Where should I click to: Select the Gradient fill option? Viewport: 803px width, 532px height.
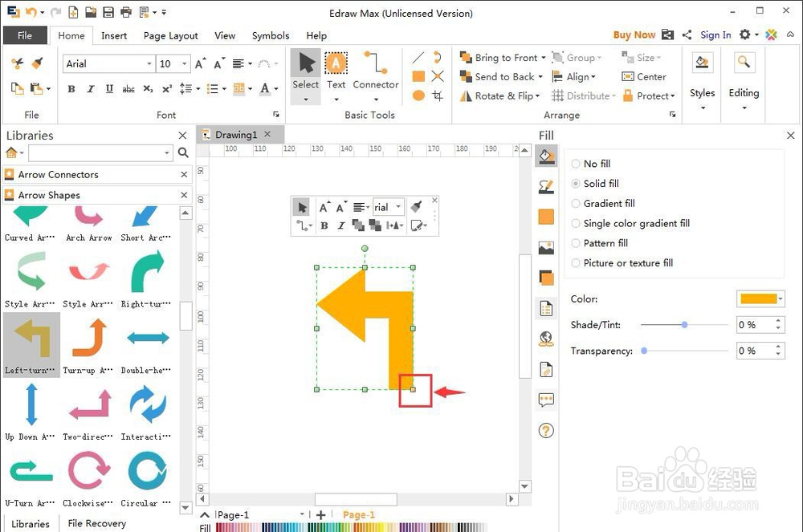[603, 204]
